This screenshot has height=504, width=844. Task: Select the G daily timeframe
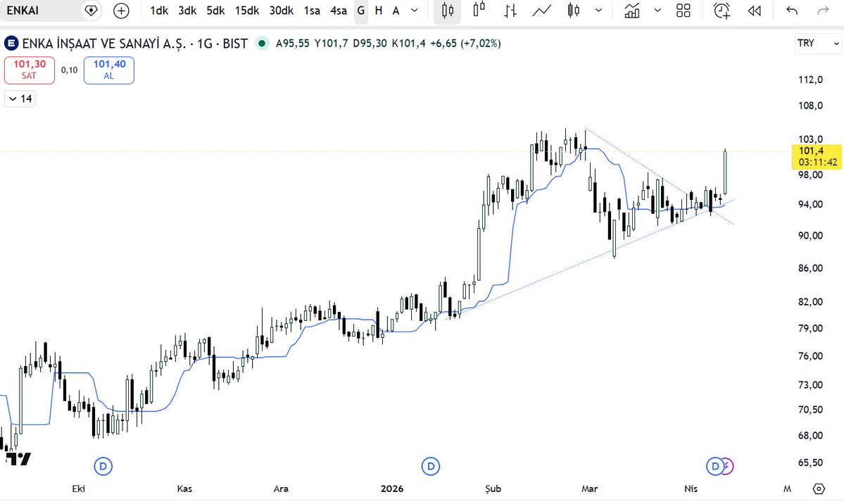coord(360,11)
